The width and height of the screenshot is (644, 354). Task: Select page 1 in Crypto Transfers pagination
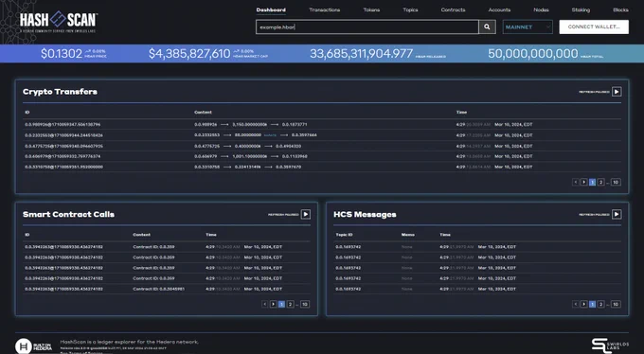592,183
